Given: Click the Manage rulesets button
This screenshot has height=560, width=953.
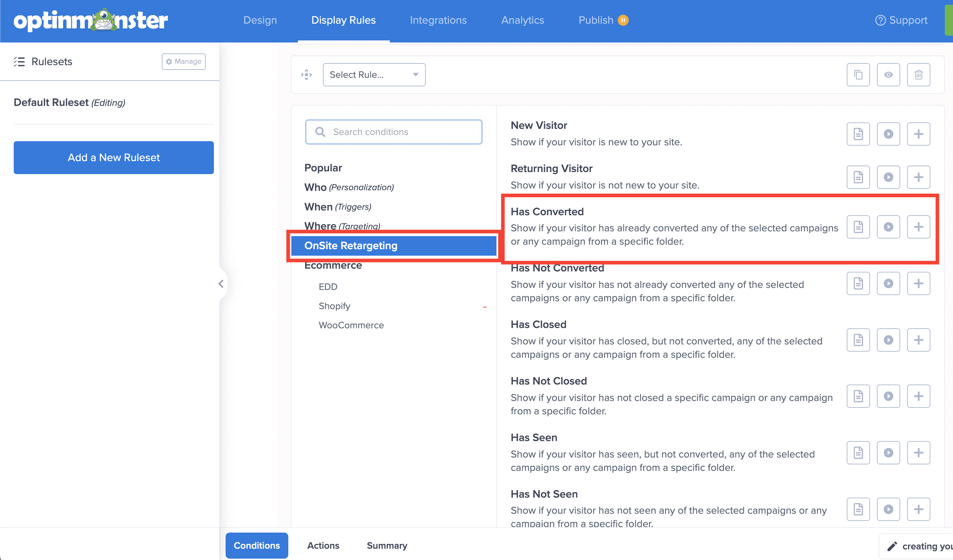Looking at the screenshot, I should pyautogui.click(x=183, y=61).
